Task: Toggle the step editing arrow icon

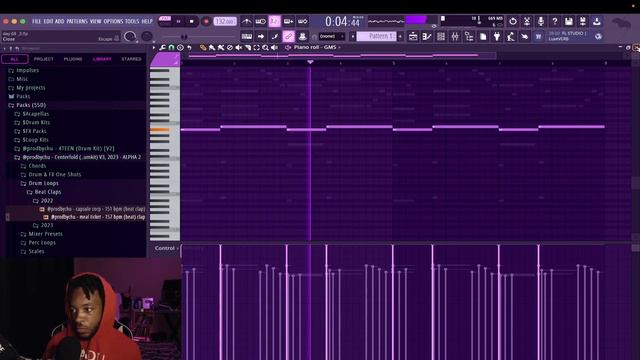Action: click(261, 37)
